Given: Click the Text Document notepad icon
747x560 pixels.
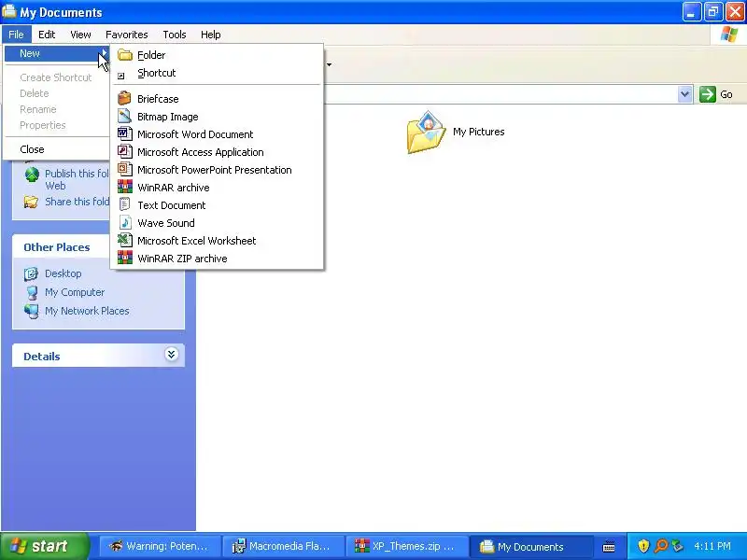Looking at the screenshot, I should point(124,204).
